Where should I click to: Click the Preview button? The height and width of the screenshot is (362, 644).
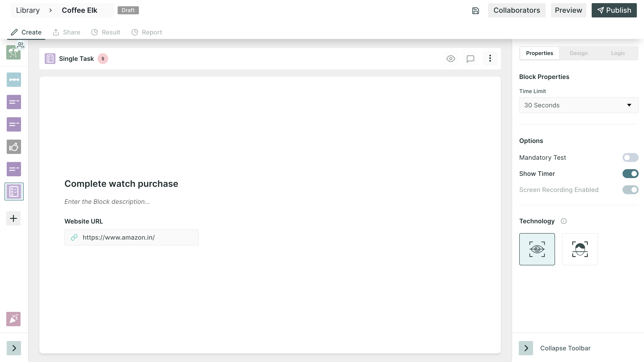[568, 11]
